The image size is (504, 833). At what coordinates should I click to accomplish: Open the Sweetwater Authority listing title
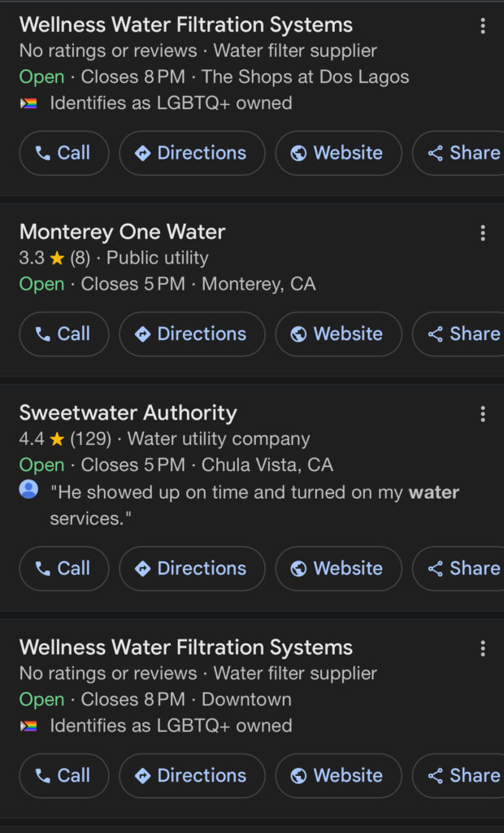[128, 412]
